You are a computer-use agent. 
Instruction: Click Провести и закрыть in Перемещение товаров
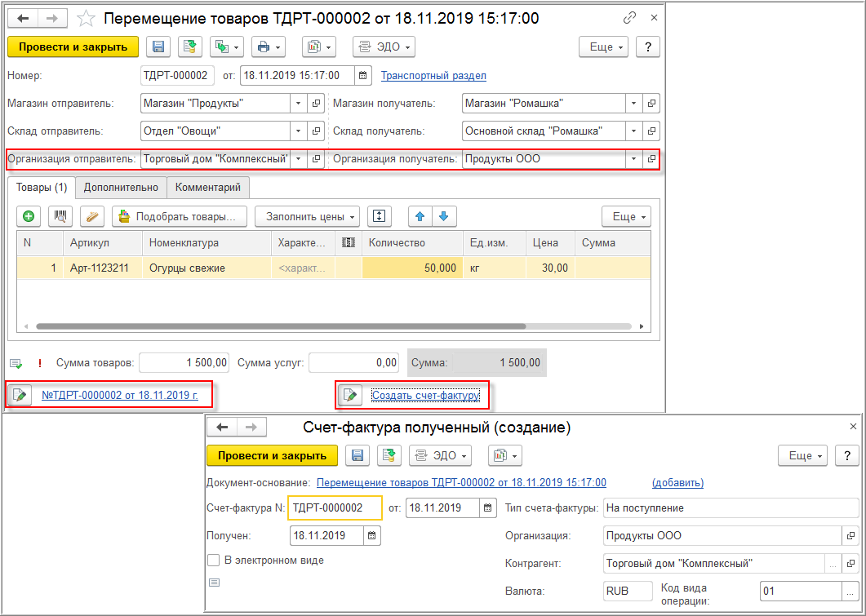73,47
